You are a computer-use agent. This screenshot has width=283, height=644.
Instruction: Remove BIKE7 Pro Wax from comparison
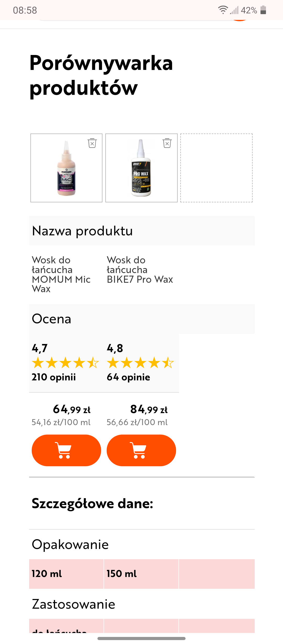[x=167, y=143]
